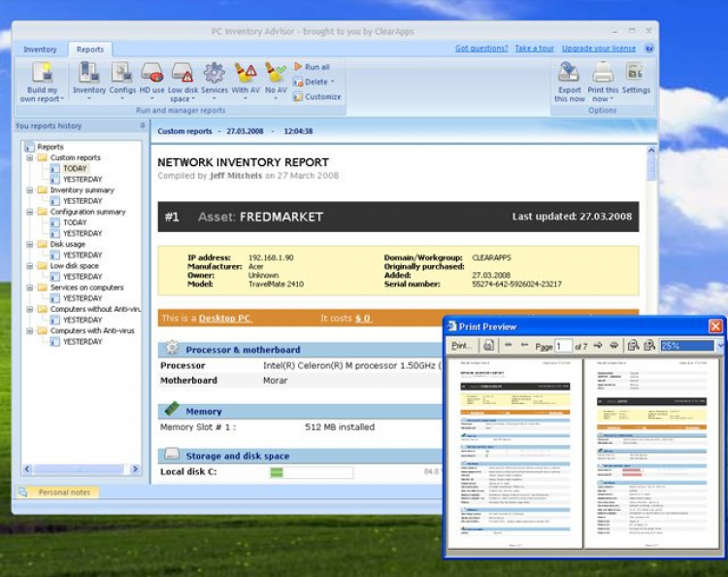
Task: Open page setup in Print Preview
Action: click(x=488, y=346)
